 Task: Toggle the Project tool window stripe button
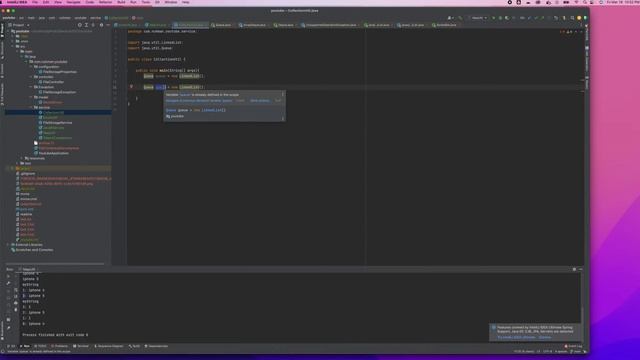click(x=2, y=31)
